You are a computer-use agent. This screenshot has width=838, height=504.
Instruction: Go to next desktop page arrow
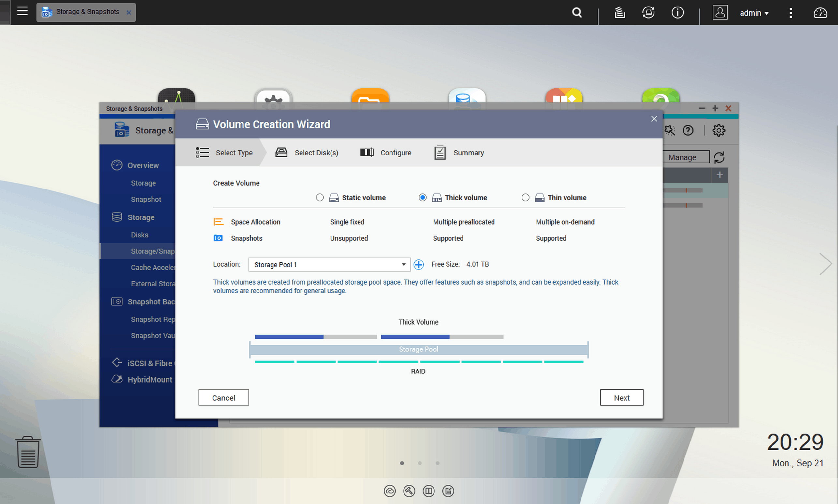click(x=825, y=263)
